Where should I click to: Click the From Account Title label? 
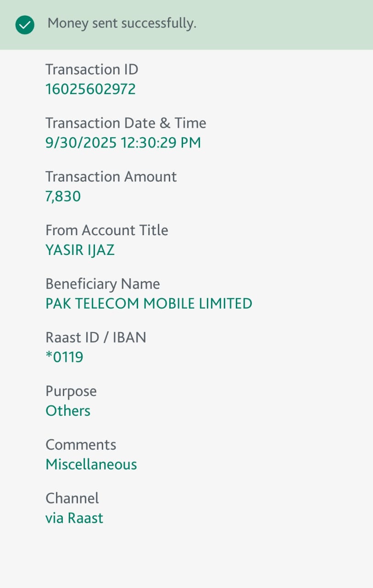pyautogui.click(x=106, y=230)
